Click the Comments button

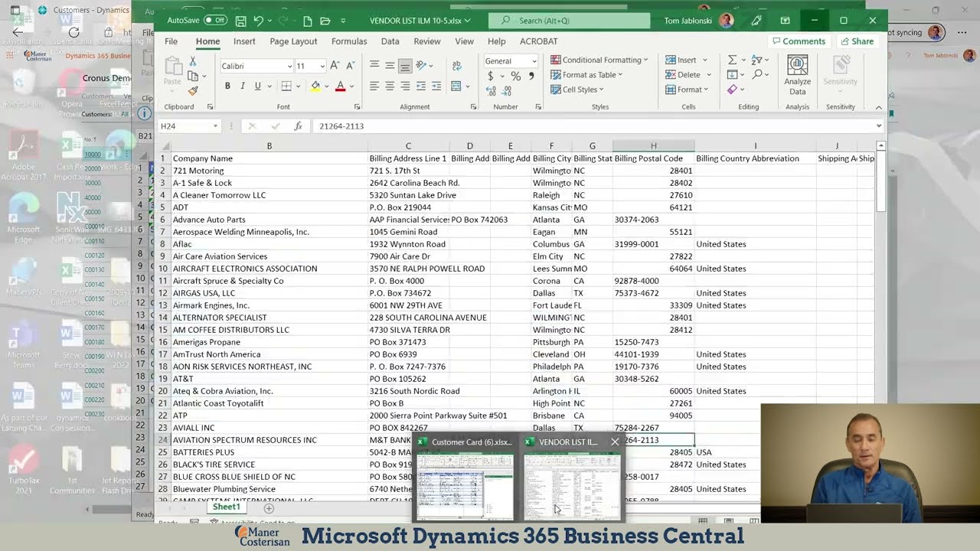pos(799,41)
